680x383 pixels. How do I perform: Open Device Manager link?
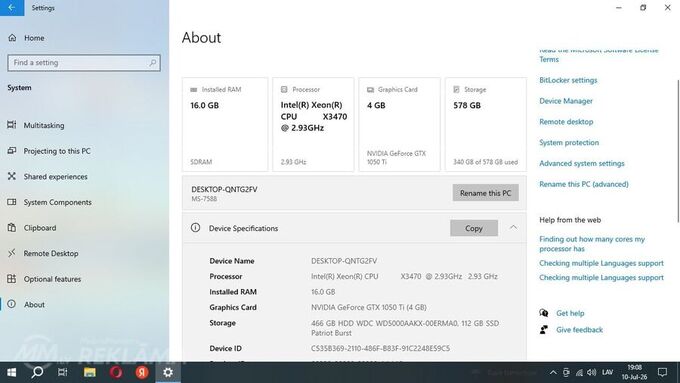[566, 101]
